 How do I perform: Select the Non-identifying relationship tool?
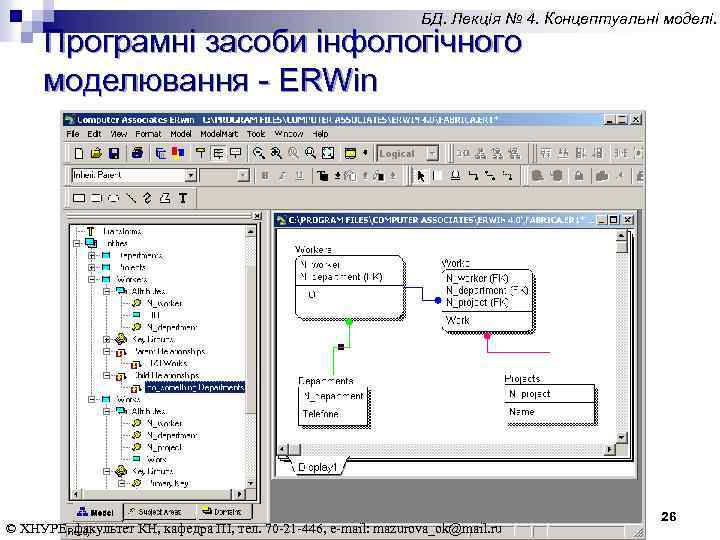point(507,176)
